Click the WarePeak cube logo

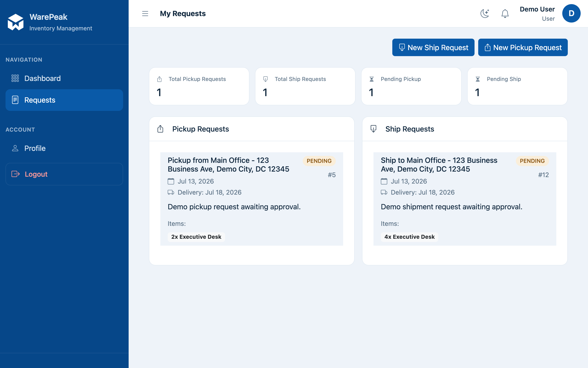click(16, 22)
